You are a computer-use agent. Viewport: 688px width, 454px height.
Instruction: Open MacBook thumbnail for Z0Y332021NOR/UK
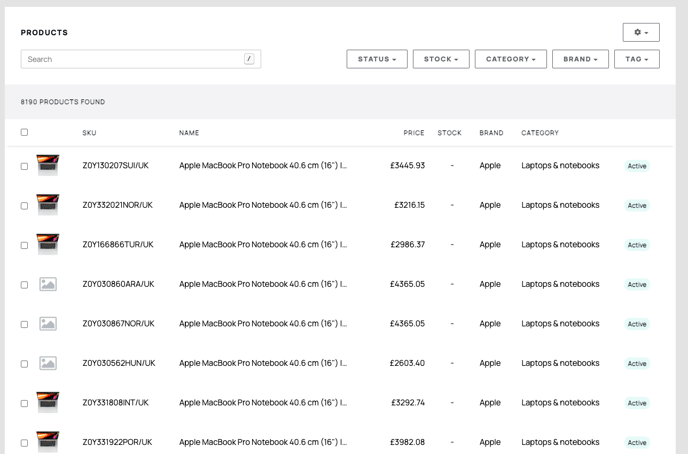pos(47,204)
